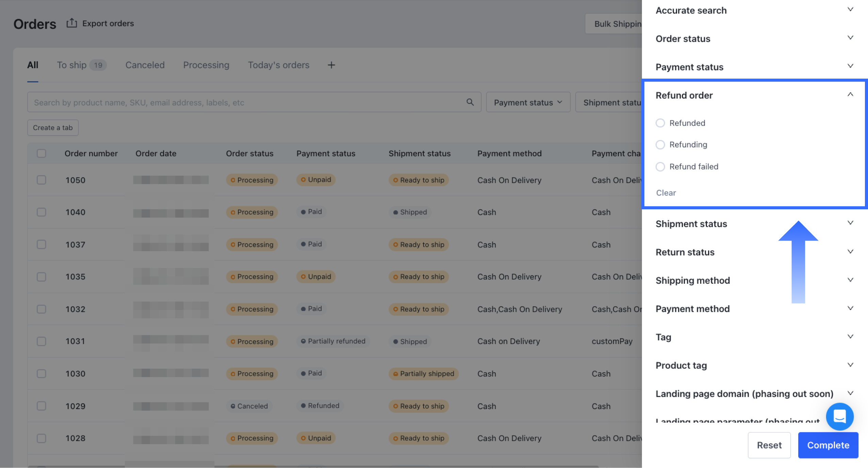Click Clear link in Refund order

666,193
